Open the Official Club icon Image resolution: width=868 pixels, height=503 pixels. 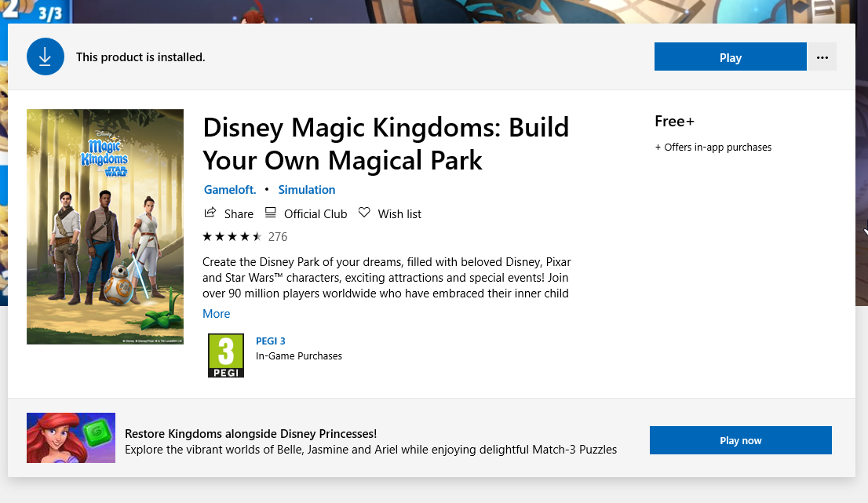[271, 213]
